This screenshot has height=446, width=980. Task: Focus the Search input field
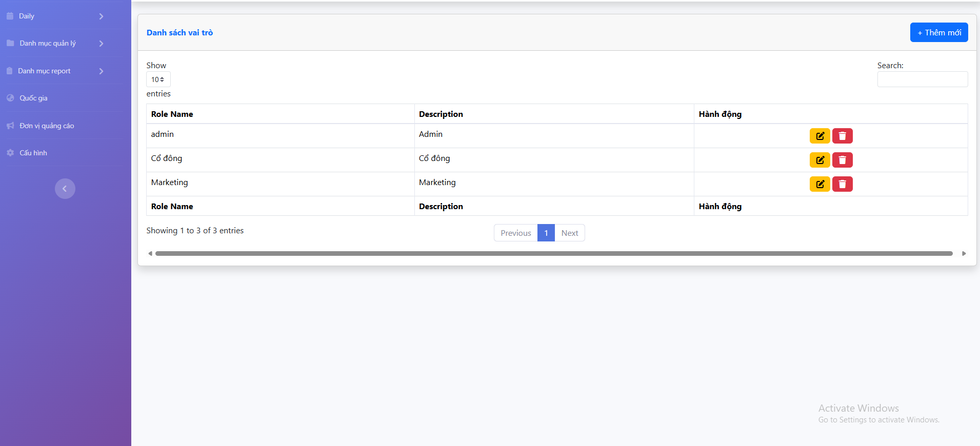pyautogui.click(x=922, y=79)
